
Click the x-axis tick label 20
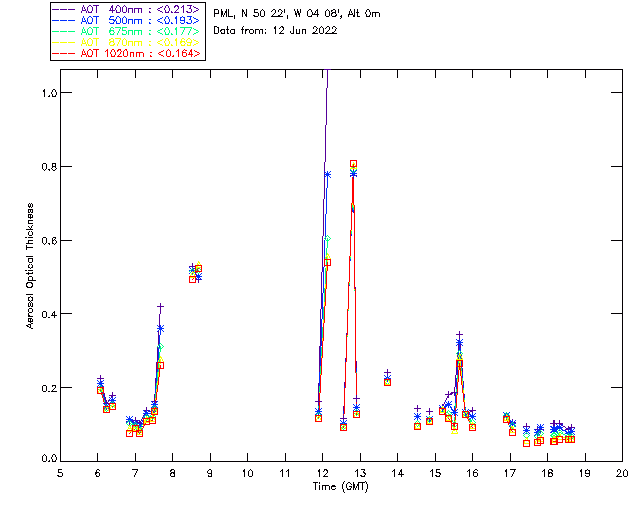(622, 473)
